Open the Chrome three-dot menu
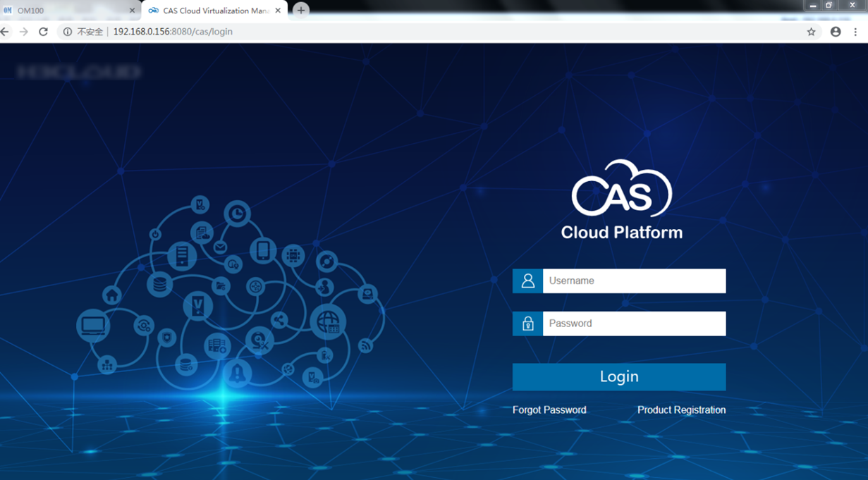868x480 pixels. pyautogui.click(x=856, y=32)
